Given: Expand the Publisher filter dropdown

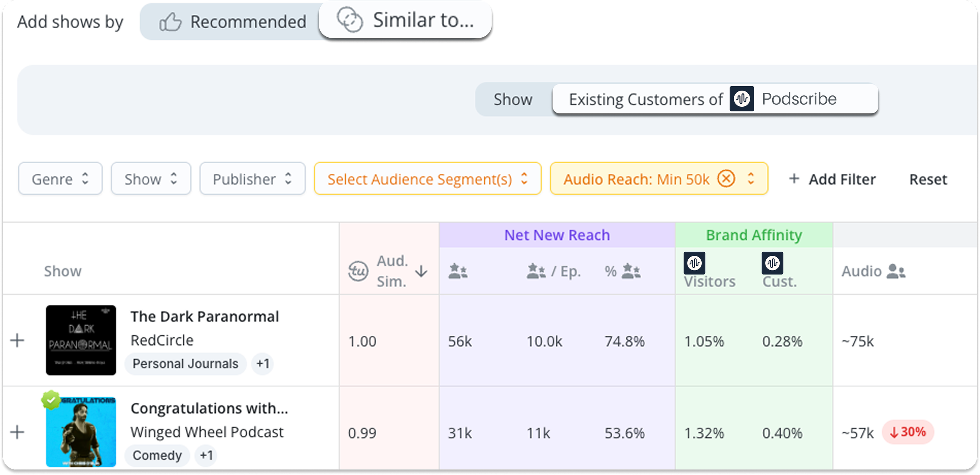Looking at the screenshot, I should (252, 179).
